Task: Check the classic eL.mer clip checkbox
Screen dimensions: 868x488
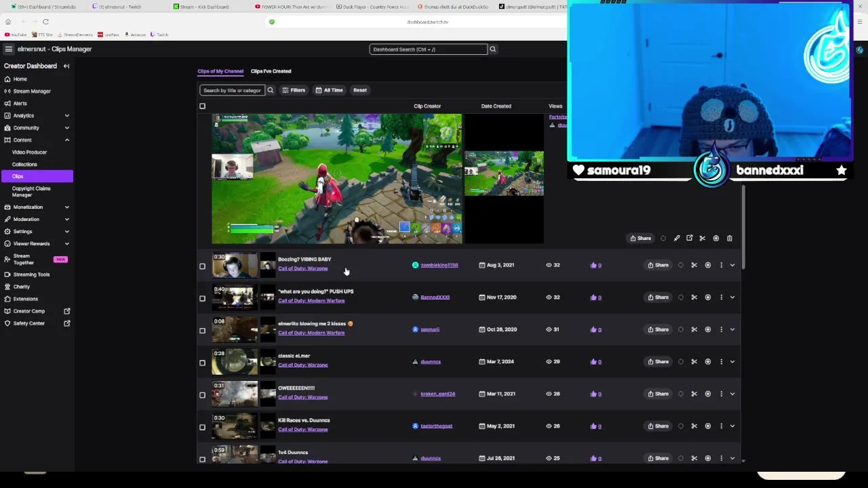Action: [202, 363]
